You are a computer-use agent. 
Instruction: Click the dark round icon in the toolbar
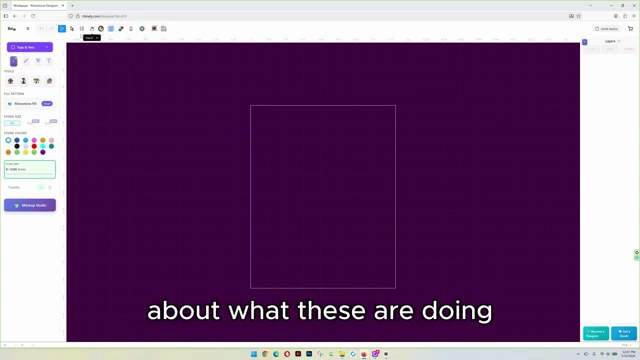click(x=101, y=29)
